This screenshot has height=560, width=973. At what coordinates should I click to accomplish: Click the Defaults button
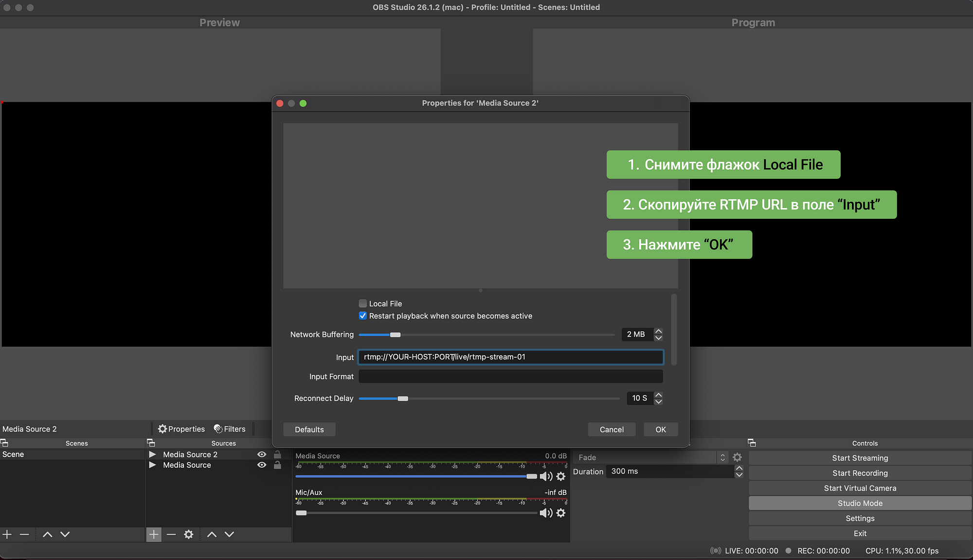309,429
